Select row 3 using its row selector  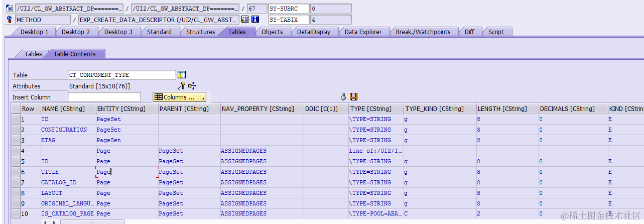(x=16, y=140)
